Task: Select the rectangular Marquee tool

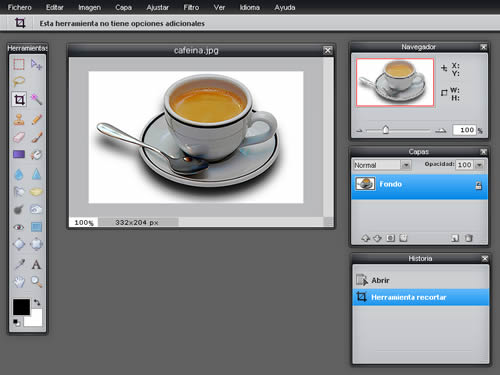Action: [19, 64]
